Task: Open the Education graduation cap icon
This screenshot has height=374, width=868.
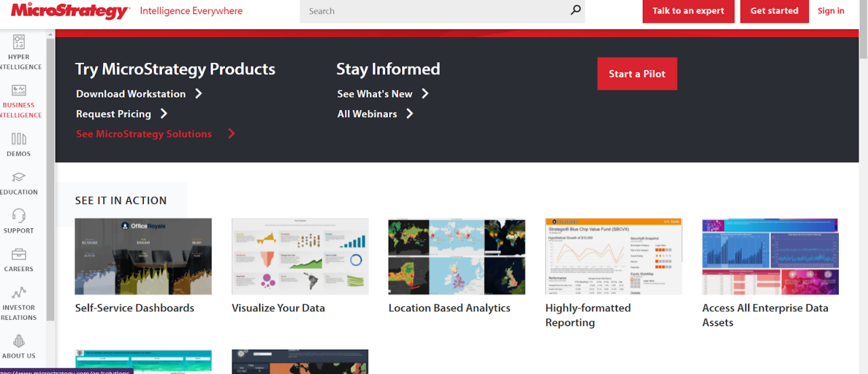Action: 19,178
